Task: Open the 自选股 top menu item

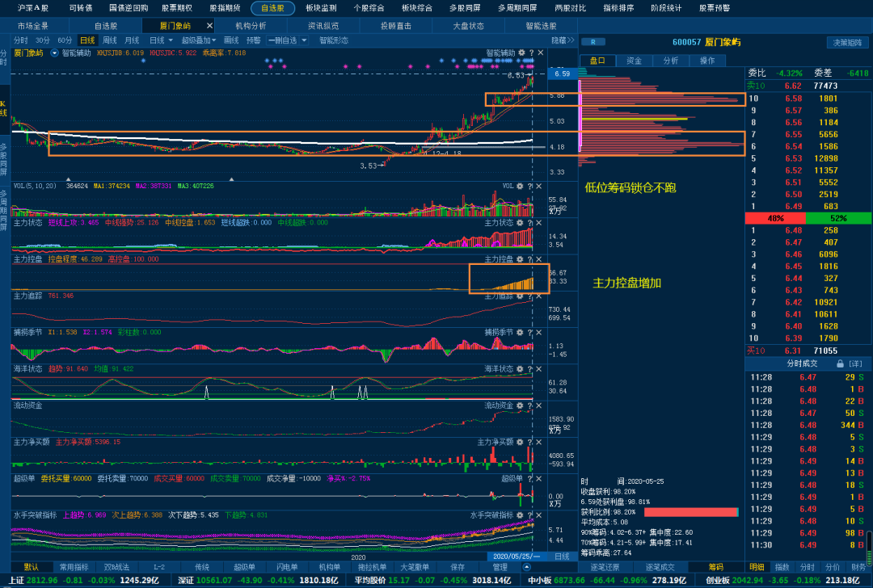Action: pyautogui.click(x=273, y=8)
